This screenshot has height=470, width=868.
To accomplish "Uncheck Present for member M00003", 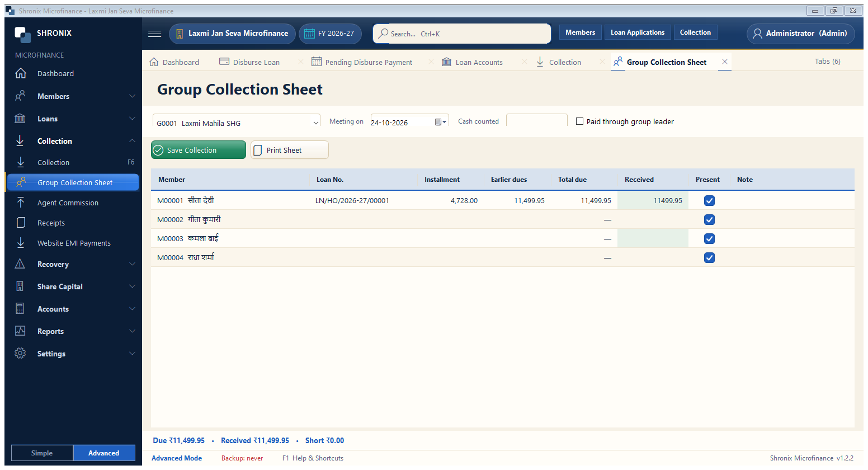I will [x=709, y=239].
